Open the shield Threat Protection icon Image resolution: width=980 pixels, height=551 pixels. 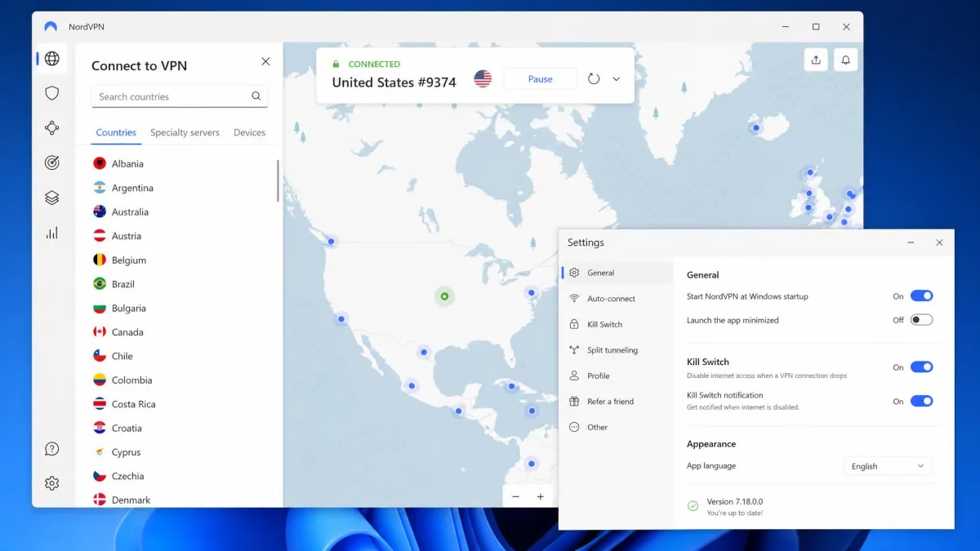(52, 93)
